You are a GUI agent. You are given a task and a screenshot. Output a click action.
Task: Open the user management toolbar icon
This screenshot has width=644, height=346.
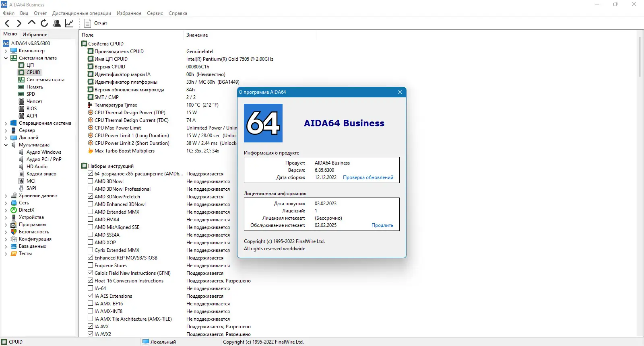tap(57, 23)
